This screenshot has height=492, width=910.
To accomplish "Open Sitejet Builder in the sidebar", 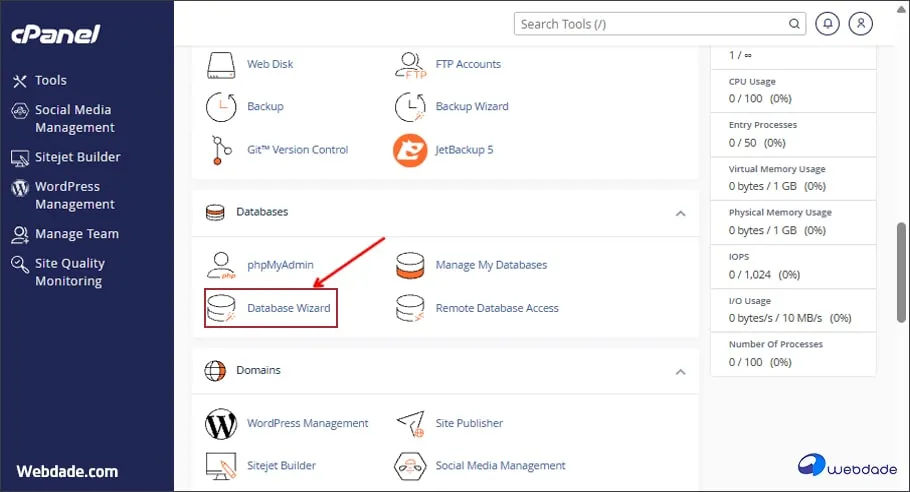I will (77, 157).
